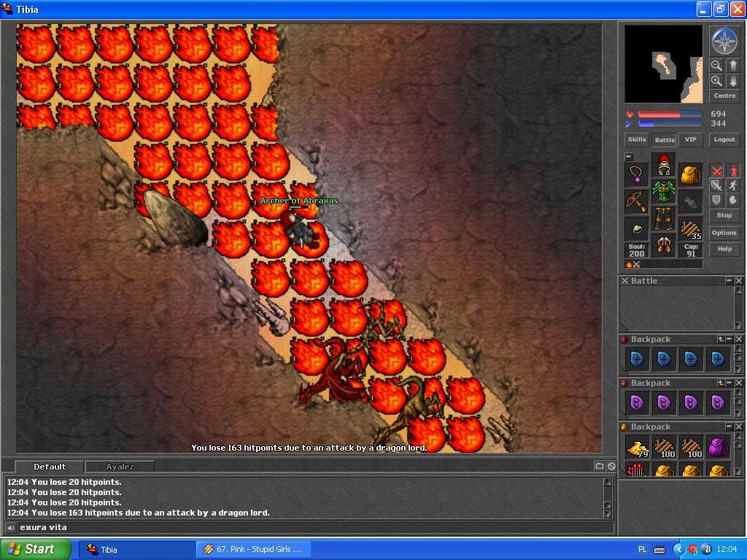Close the Backpack containing gold coins
Image resolution: width=747 pixels, height=560 pixels.
[738, 427]
